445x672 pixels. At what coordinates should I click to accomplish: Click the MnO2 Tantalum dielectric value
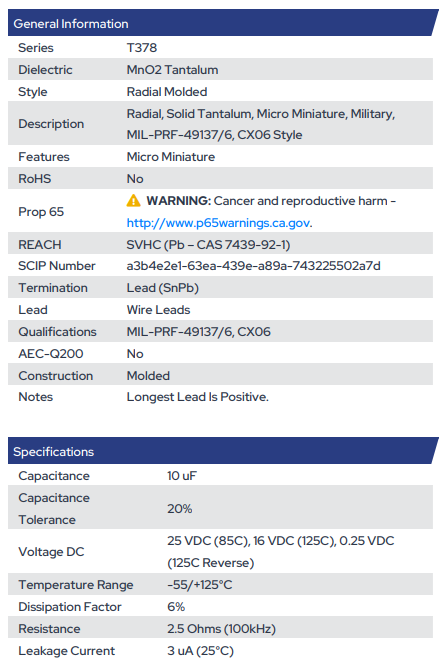pyautogui.click(x=172, y=69)
